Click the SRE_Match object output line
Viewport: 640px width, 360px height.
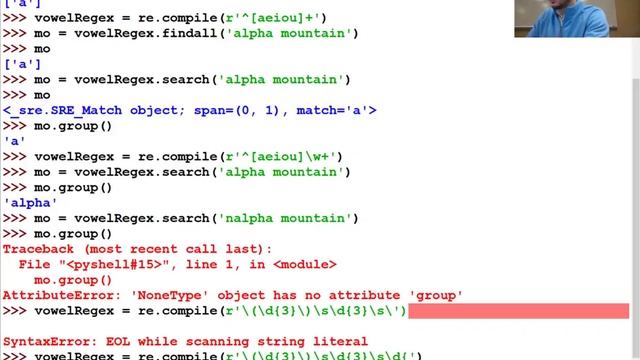pos(189,111)
